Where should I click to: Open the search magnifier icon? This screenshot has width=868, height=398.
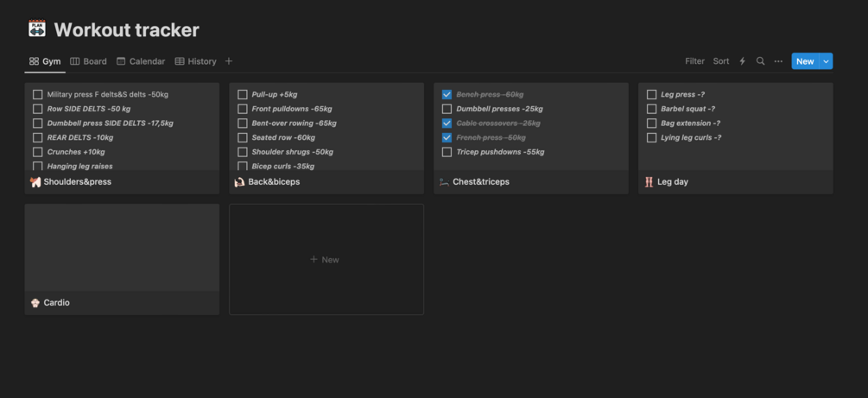[x=761, y=61]
